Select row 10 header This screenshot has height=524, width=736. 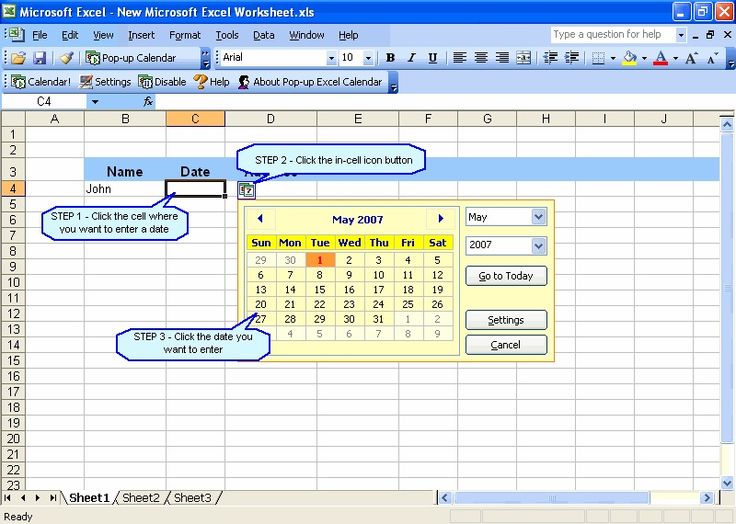point(13,282)
